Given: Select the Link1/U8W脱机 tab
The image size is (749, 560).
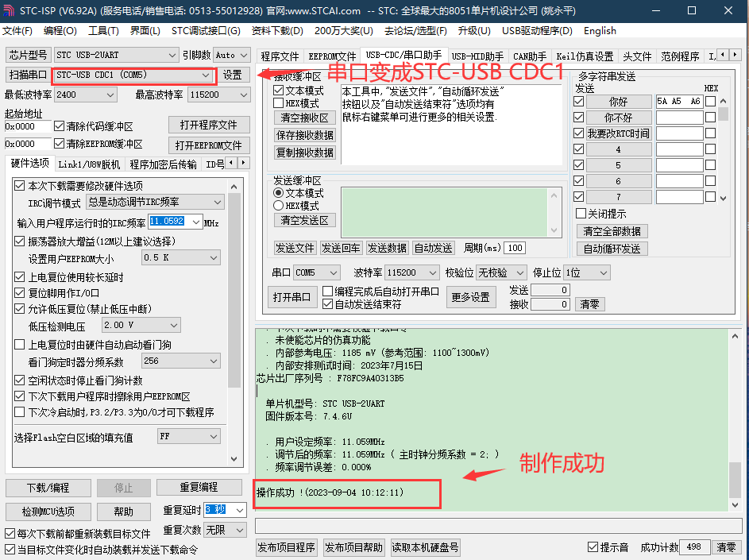Looking at the screenshot, I should point(89,164).
